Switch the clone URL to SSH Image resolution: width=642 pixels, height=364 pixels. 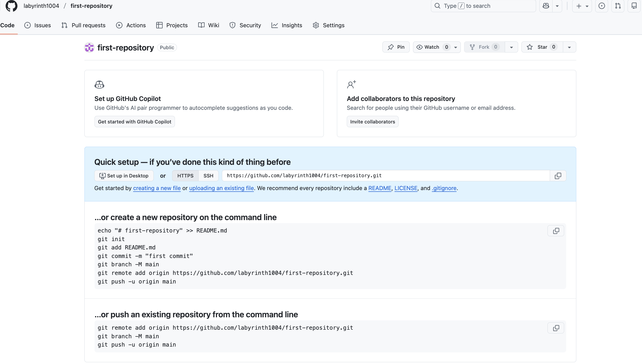pos(208,176)
